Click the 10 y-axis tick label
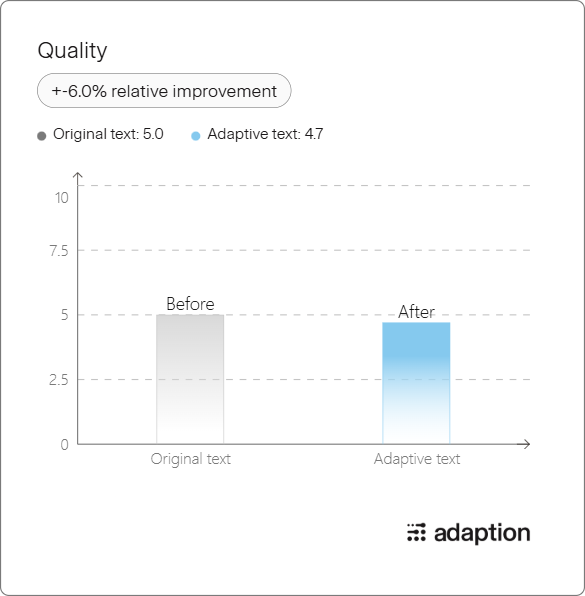585x596 pixels. pos(62,198)
